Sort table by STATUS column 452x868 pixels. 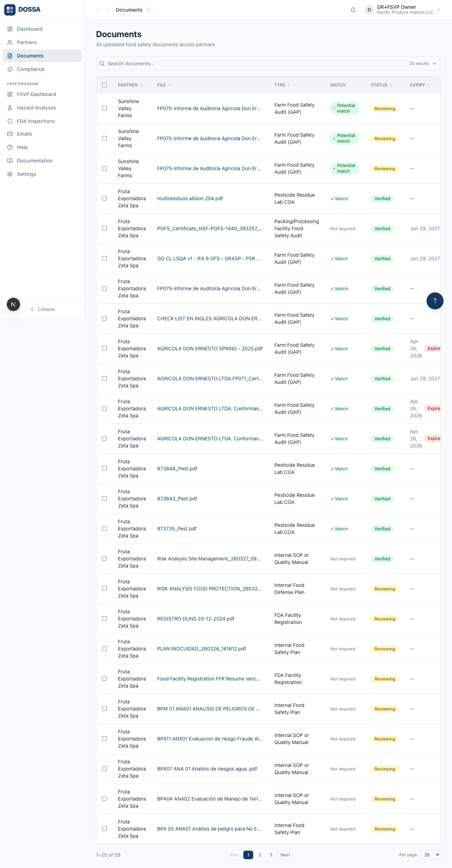381,85
